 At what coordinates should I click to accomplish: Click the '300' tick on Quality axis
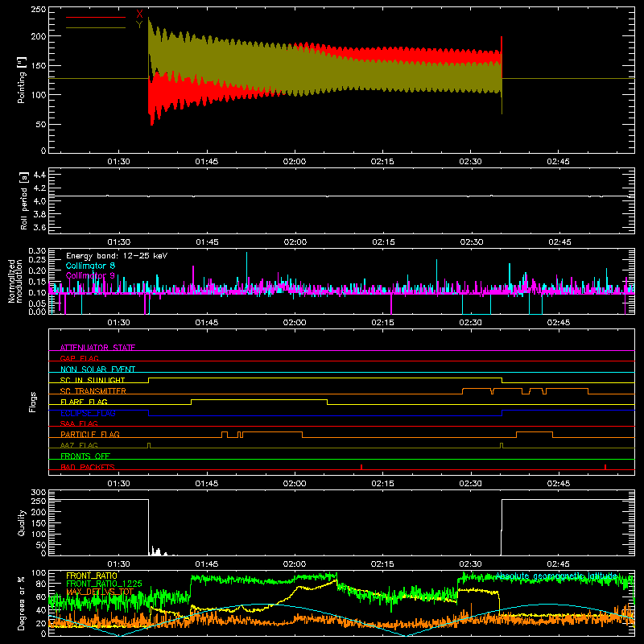pos(38,493)
